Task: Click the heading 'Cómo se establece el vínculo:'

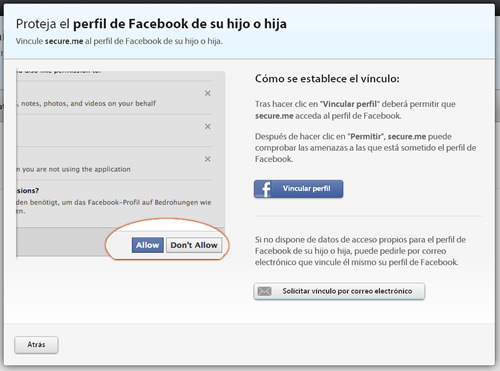Action: (x=327, y=79)
